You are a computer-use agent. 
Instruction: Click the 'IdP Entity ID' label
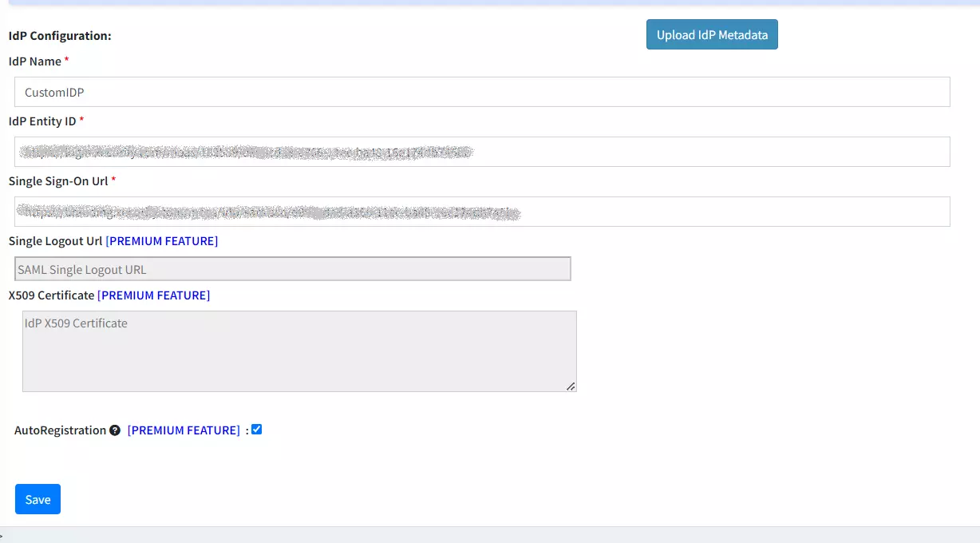pos(42,121)
